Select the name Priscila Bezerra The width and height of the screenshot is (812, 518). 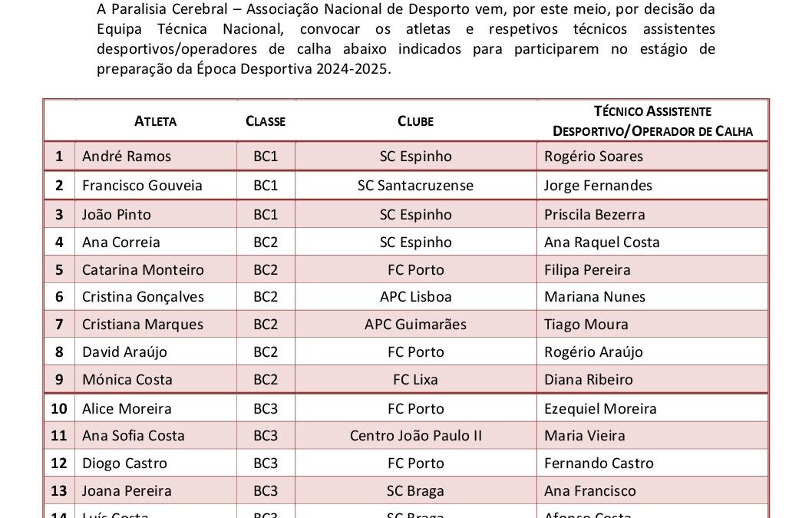[595, 214]
